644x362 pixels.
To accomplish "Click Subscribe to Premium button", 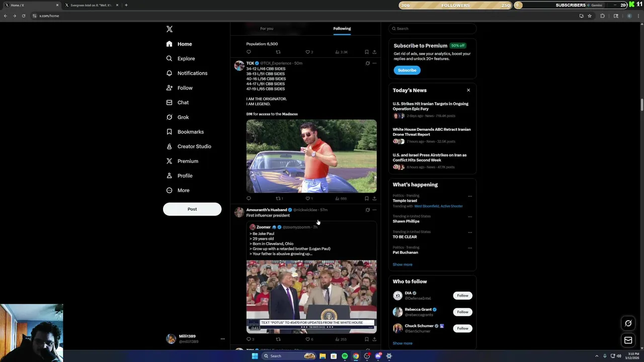I will 407,70.
